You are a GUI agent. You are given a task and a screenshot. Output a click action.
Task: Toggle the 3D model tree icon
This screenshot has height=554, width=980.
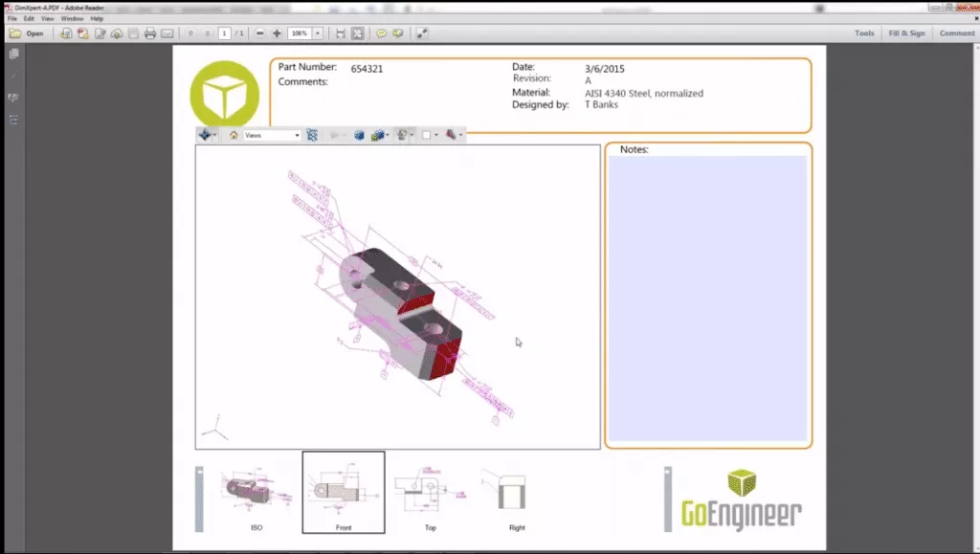tap(312, 135)
